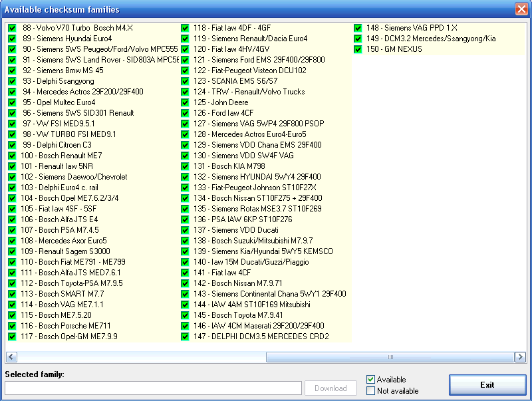Select 99 - Delphi Citroen C3

coord(57,145)
